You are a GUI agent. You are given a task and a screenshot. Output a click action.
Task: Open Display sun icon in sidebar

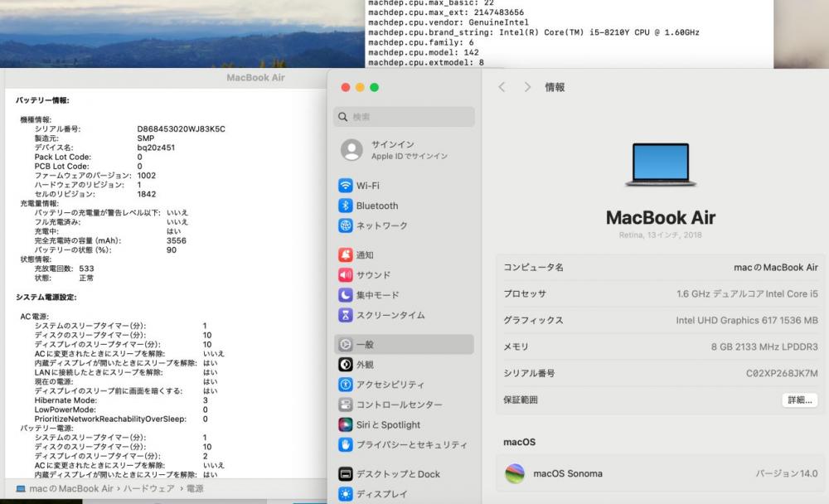tap(345, 494)
